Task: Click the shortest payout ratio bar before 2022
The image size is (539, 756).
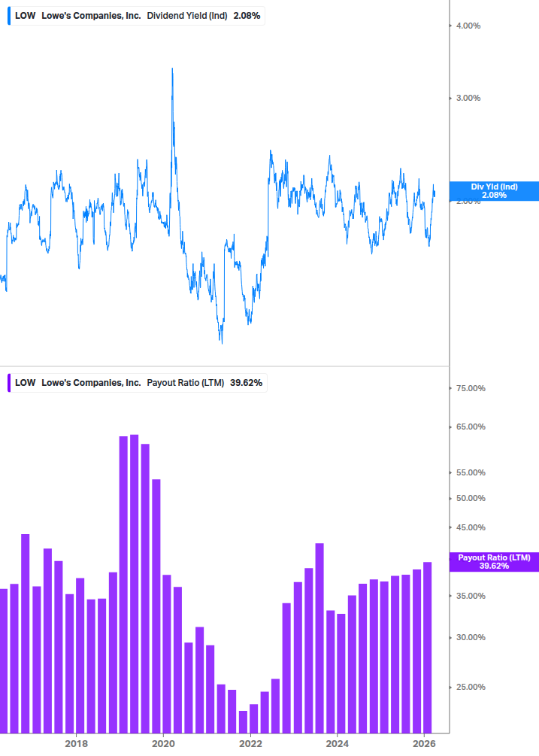Action: click(x=243, y=721)
